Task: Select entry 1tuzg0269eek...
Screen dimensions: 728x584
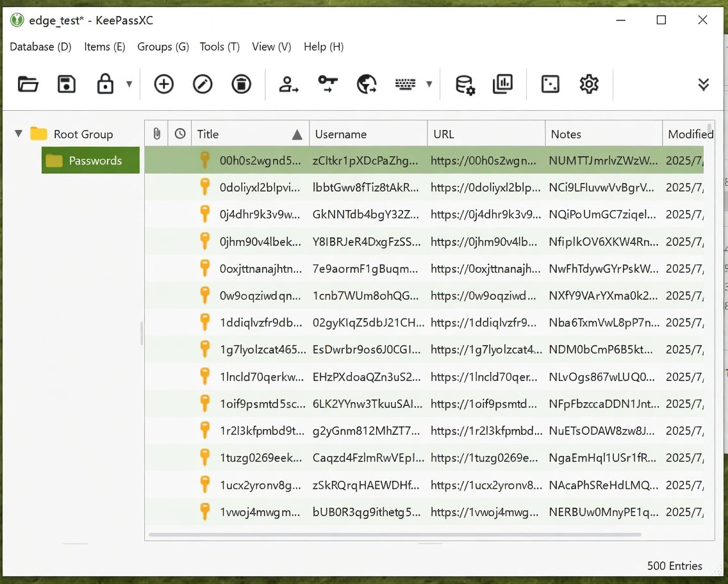Action: (x=424, y=458)
